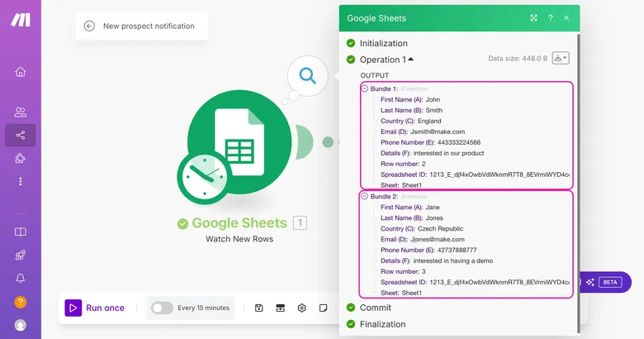The width and height of the screenshot is (644, 339).
Task: Click the Row number: 3 row
Action: 403,271
